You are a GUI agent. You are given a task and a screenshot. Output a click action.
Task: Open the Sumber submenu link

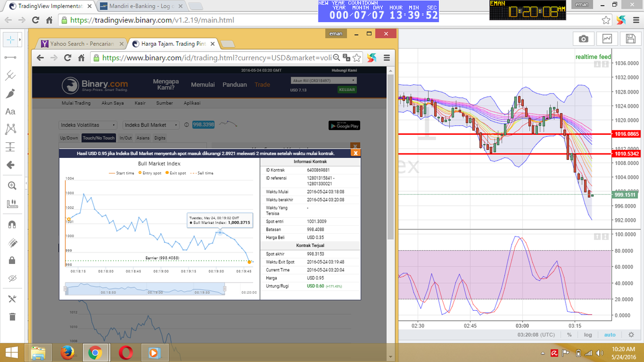coord(165,103)
